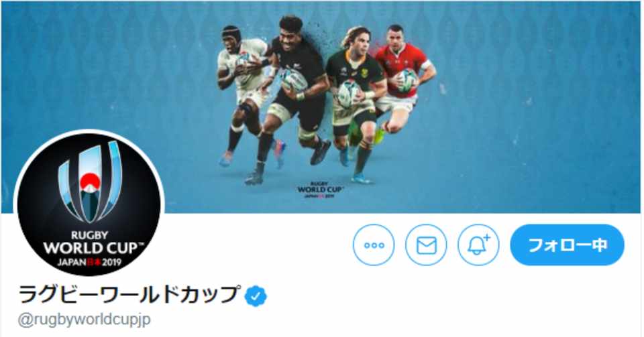Click the plus sign on the bell icon

pyautogui.click(x=487, y=237)
